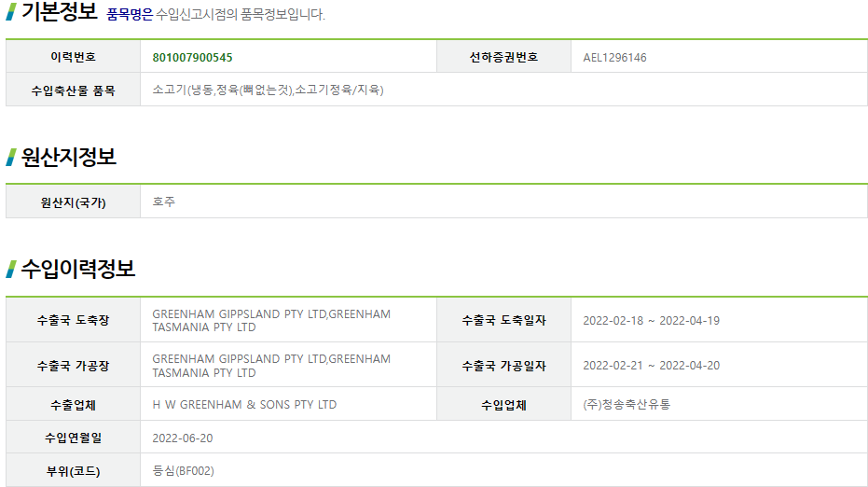Click the slash icon beside 기본정보
The image size is (868, 487).
point(11,11)
